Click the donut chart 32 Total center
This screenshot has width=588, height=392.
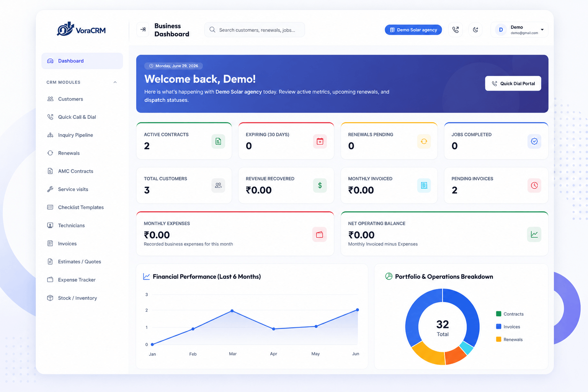tap(443, 328)
